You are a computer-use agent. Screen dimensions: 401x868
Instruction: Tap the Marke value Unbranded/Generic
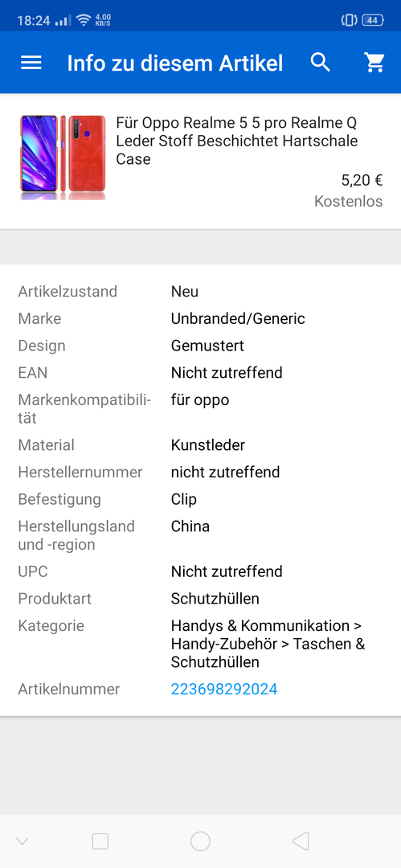tap(238, 319)
